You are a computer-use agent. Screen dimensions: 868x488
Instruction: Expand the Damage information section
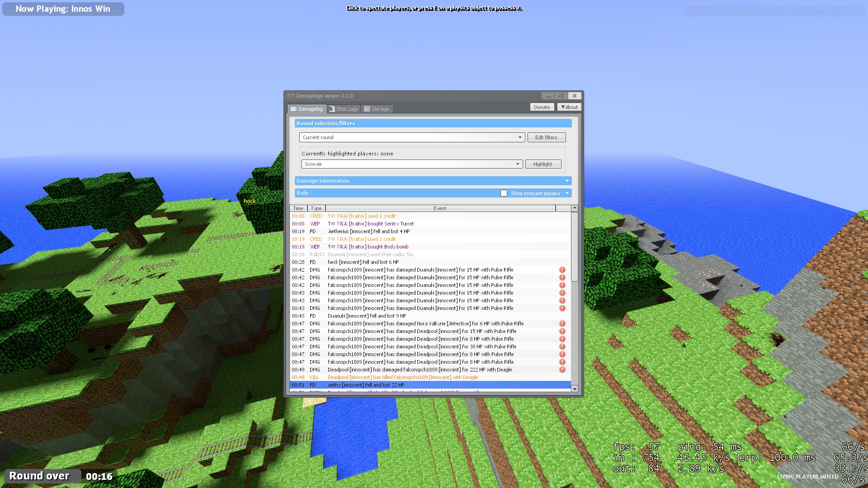tap(433, 181)
